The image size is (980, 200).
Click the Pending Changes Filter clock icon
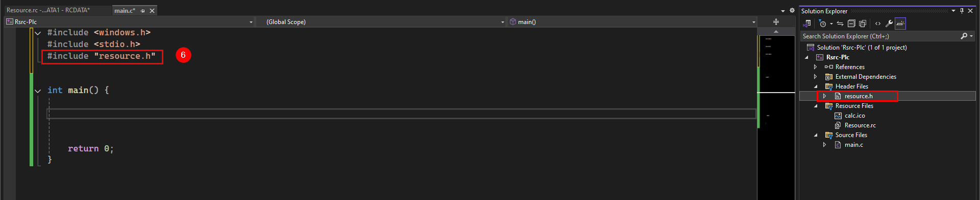[822, 24]
